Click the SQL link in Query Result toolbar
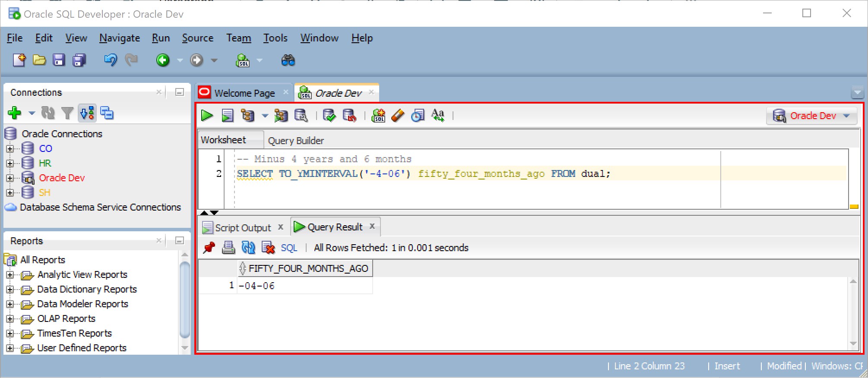 [x=289, y=248]
